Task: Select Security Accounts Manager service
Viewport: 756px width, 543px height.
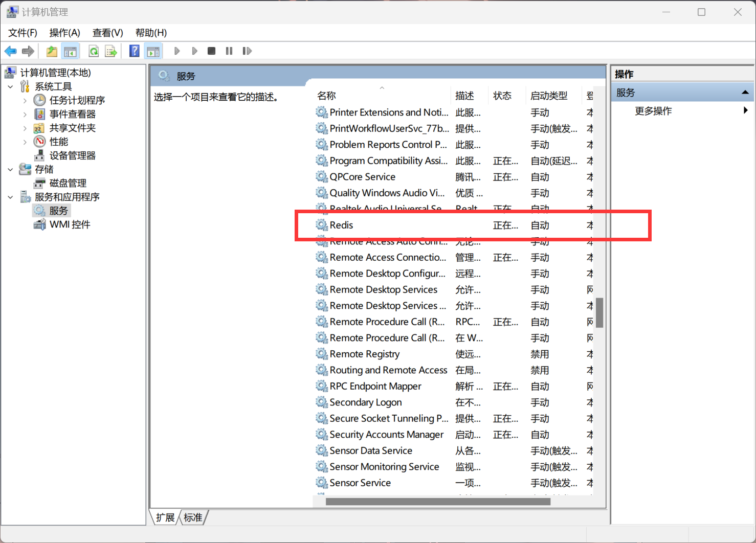Action: coord(453,435)
